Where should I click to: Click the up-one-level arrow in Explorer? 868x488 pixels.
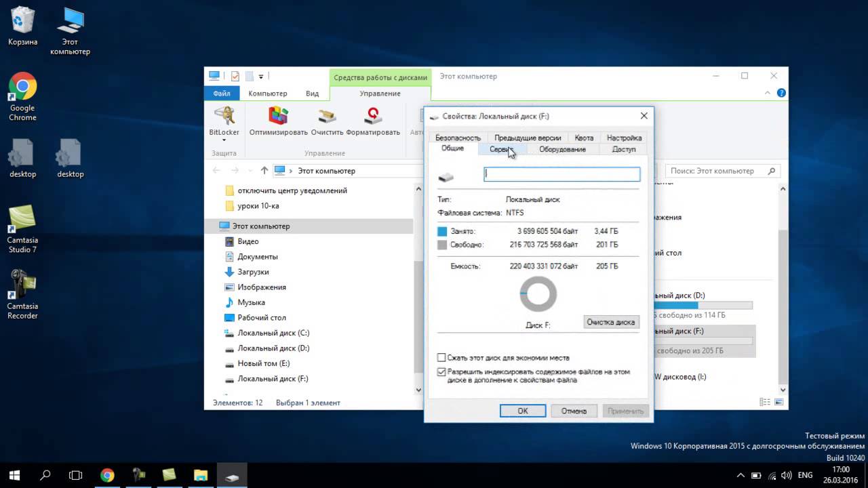264,171
